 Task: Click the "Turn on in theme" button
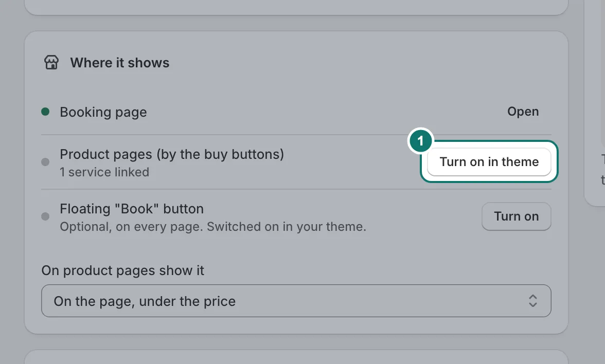click(489, 161)
